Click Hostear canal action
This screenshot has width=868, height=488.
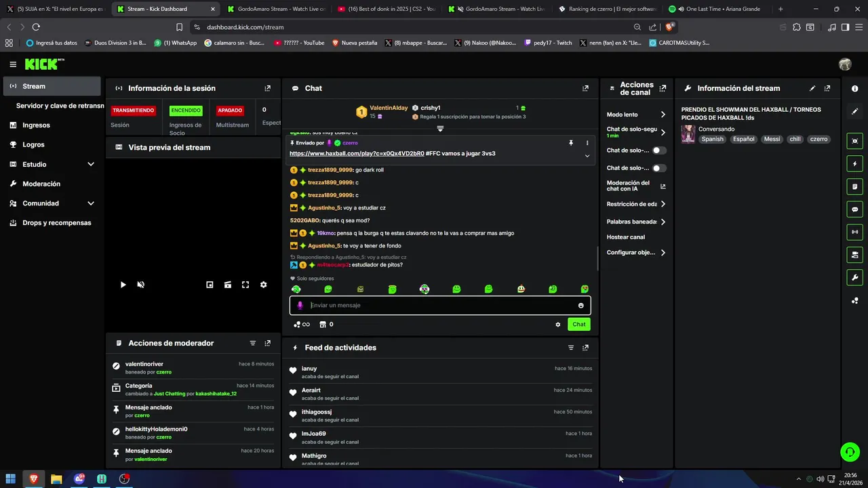pyautogui.click(x=626, y=237)
